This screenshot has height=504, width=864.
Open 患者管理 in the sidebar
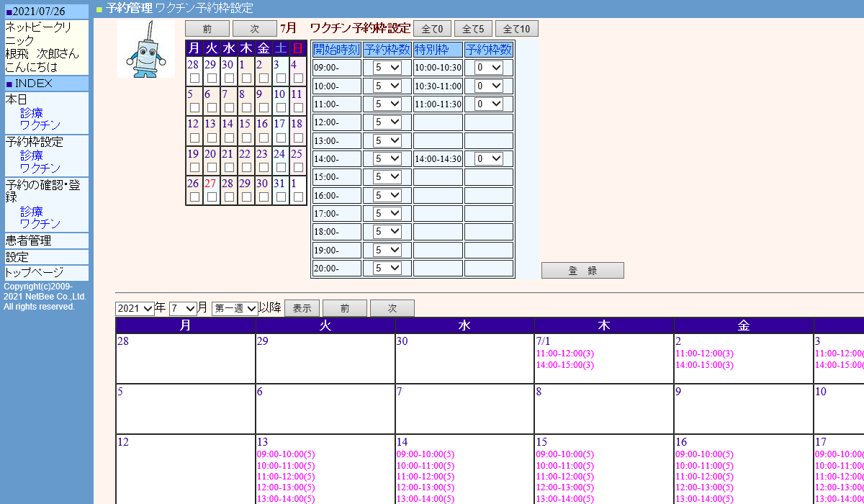(x=29, y=240)
